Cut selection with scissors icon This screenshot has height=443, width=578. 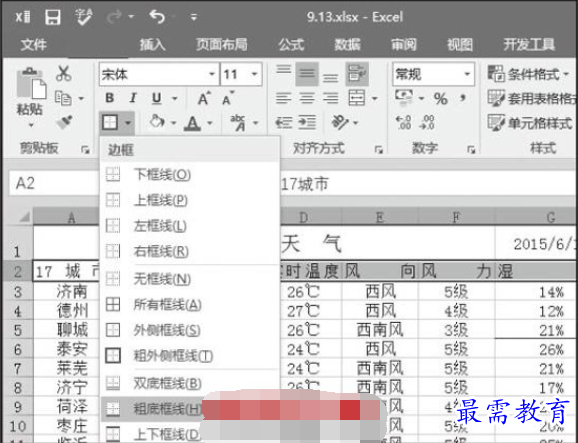coord(63,73)
